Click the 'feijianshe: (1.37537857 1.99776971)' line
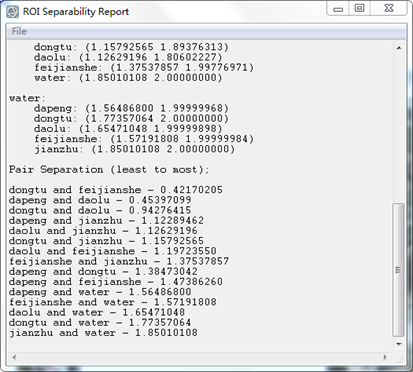The height and width of the screenshot is (372, 413). [144, 68]
